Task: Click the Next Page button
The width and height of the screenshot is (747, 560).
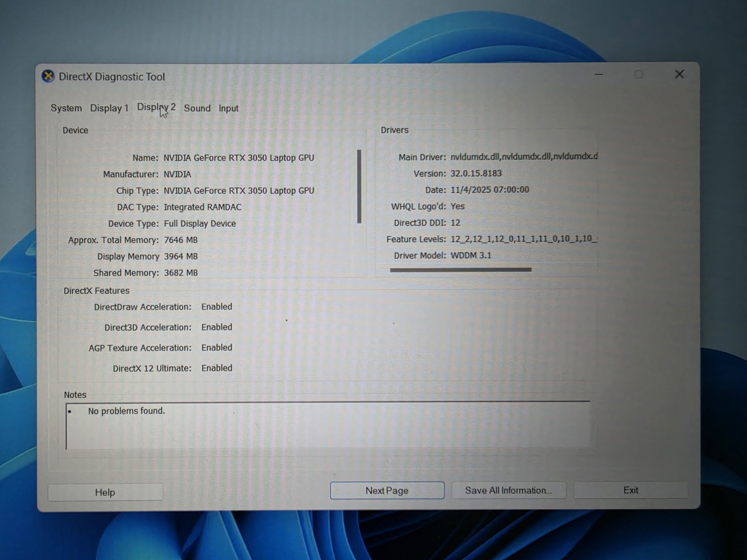Action: click(387, 490)
